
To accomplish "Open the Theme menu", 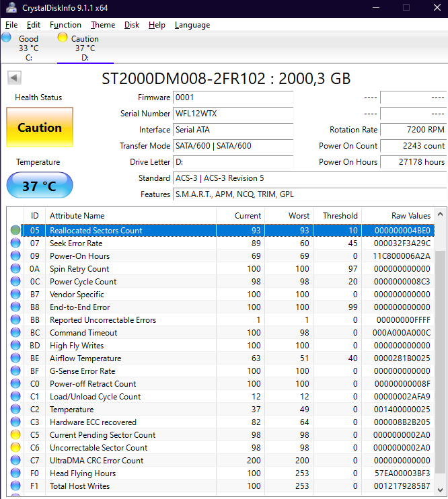I will [x=103, y=25].
